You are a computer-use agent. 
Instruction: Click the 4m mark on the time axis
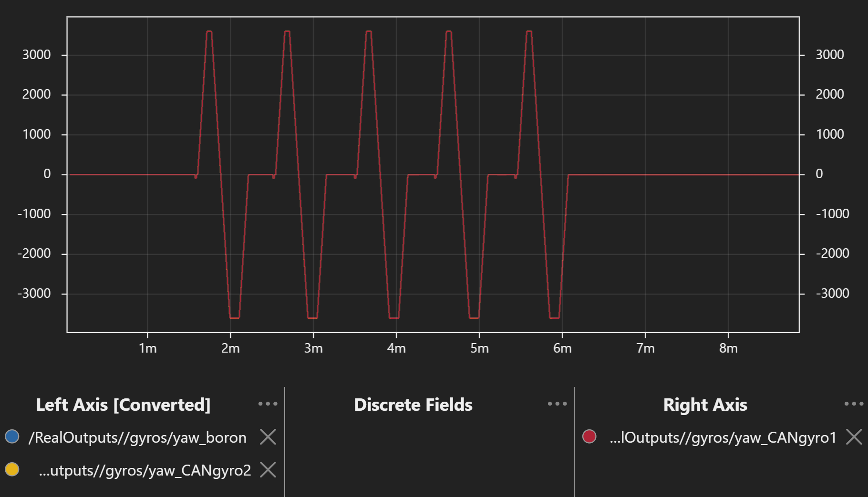[396, 348]
